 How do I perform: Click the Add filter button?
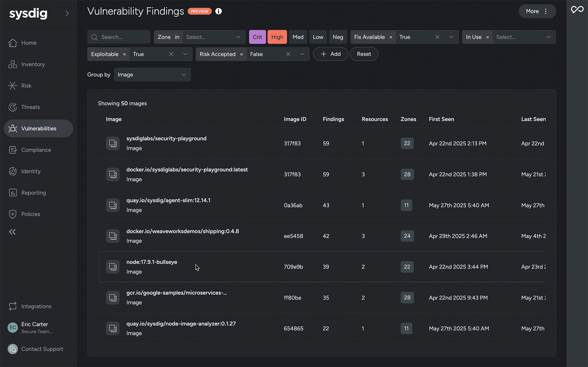(330, 54)
